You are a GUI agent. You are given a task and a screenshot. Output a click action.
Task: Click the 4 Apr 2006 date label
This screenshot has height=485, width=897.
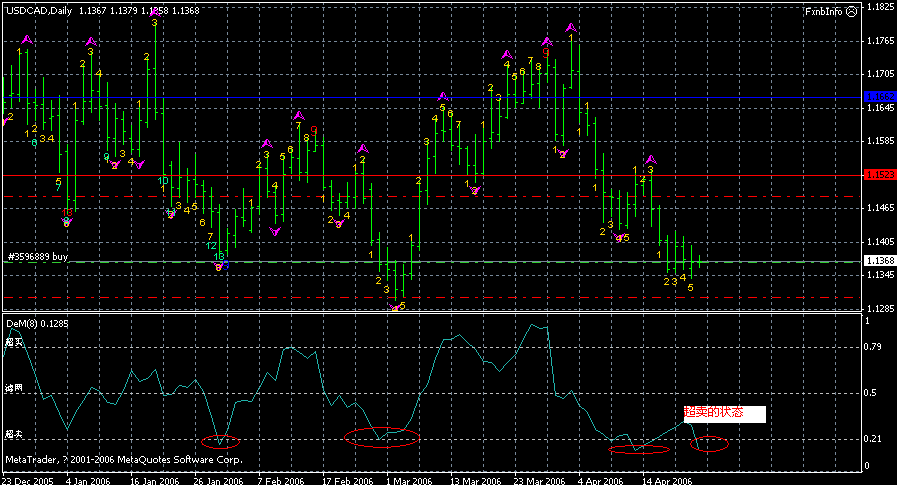pyautogui.click(x=601, y=480)
